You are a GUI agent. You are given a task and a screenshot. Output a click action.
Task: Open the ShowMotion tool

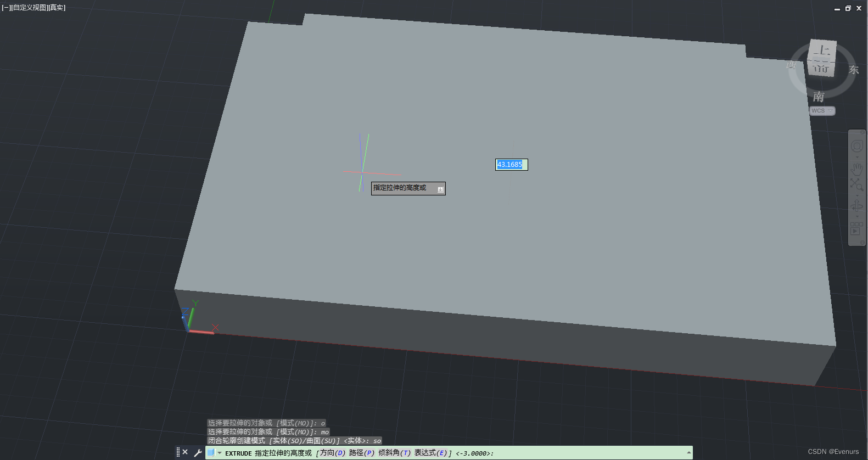tap(857, 228)
